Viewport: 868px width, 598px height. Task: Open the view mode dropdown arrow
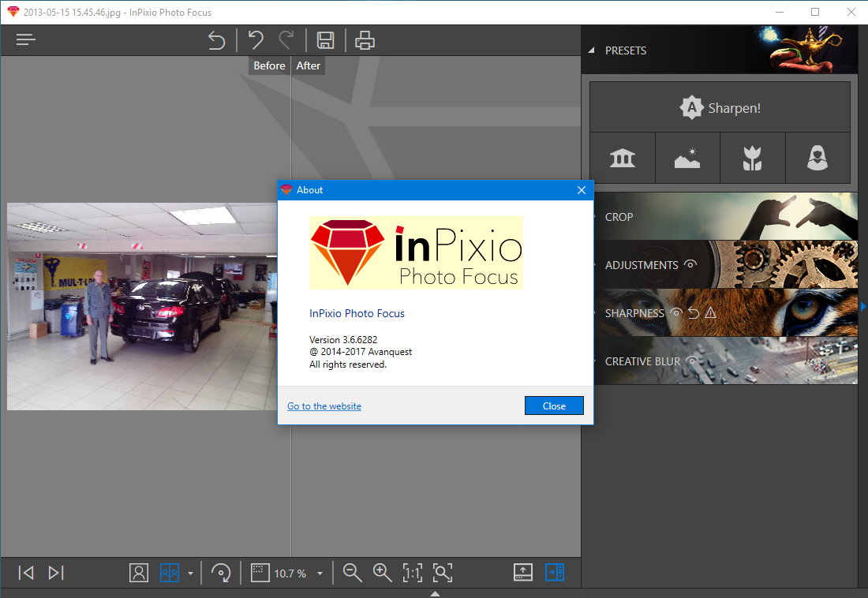190,573
